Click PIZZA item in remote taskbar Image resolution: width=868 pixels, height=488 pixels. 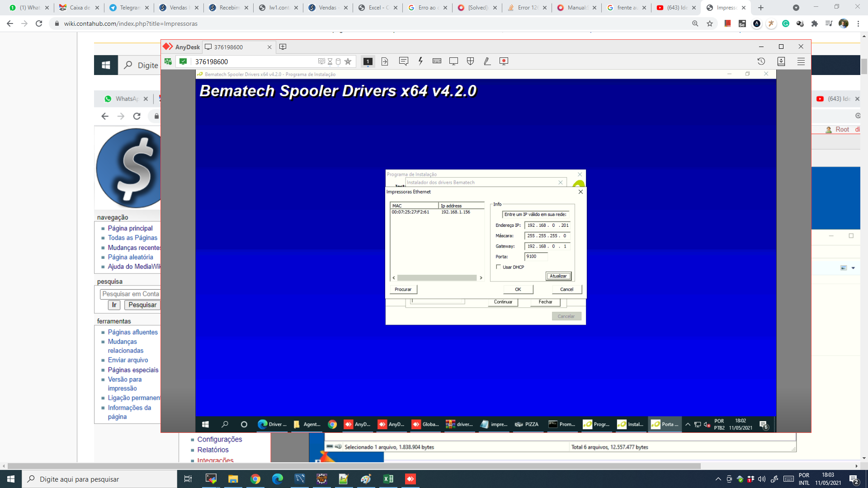pyautogui.click(x=527, y=424)
